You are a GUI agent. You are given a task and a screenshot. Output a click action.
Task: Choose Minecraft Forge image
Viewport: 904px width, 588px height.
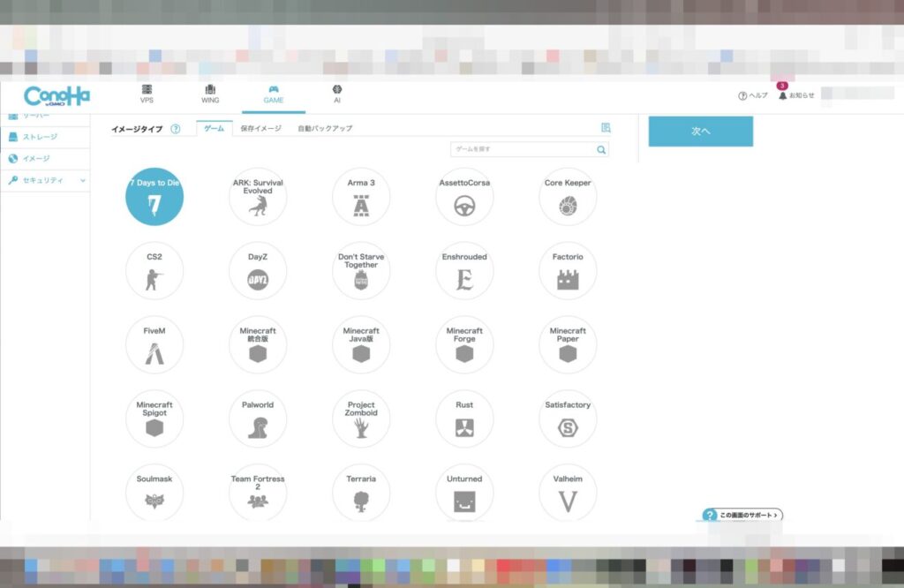[464, 344]
